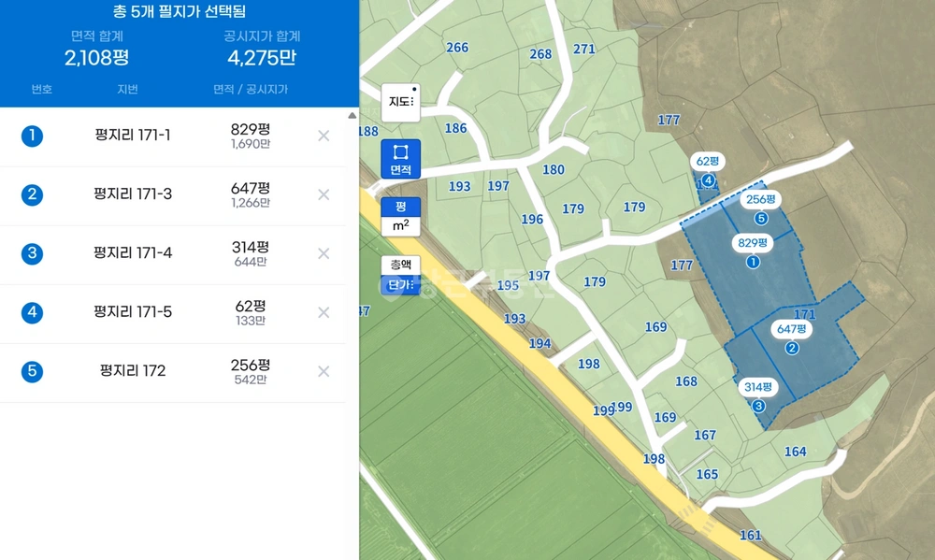This screenshot has height=560, width=935.
Task: Click the 256평 marker on the map
Action: click(x=761, y=199)
